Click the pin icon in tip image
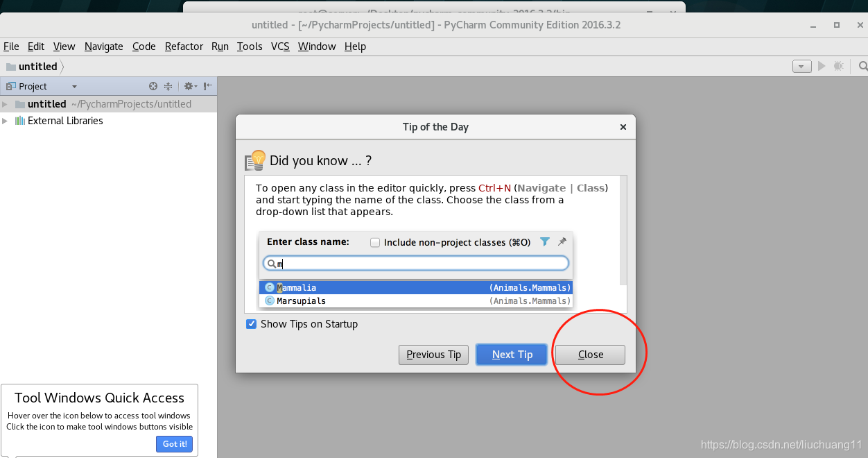Image resolution: width=868 pixels, height=458 pixels. click(562, 241)
